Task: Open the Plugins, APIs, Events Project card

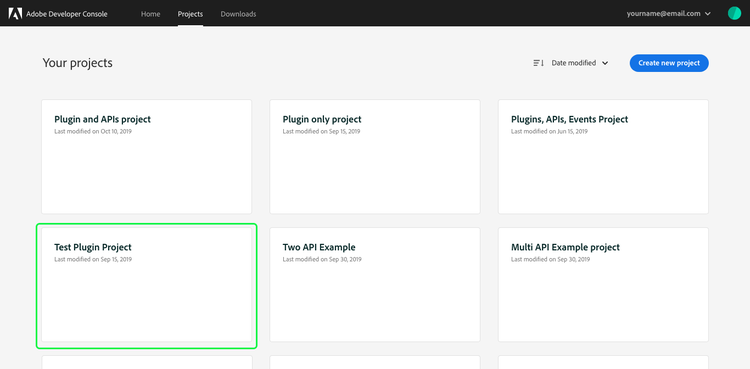Action: point(603,157)
